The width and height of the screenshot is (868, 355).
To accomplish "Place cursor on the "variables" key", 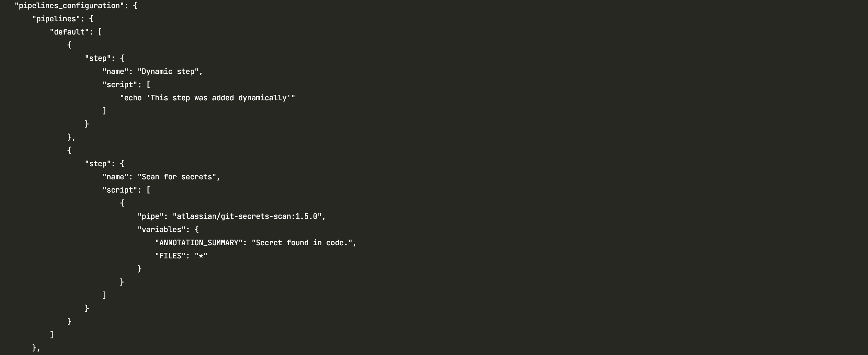I will [x=161, y=229].
